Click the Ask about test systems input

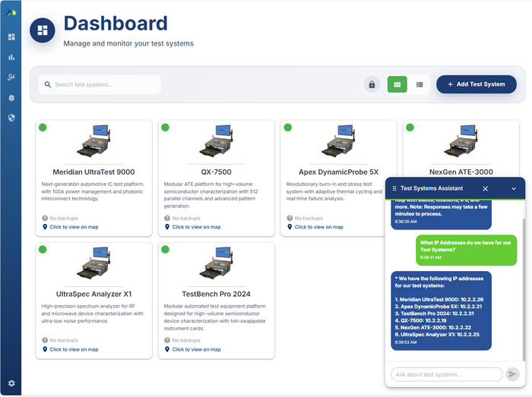(x=446, y=374)
